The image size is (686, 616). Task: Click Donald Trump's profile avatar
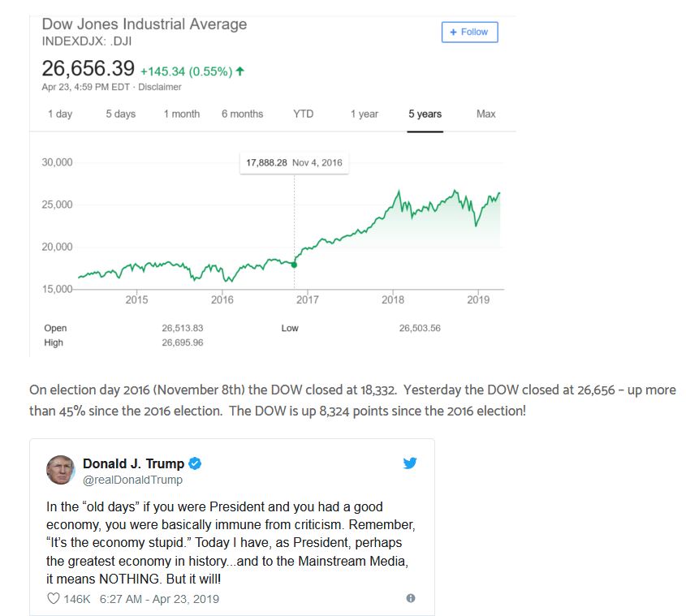pos(60,470)
